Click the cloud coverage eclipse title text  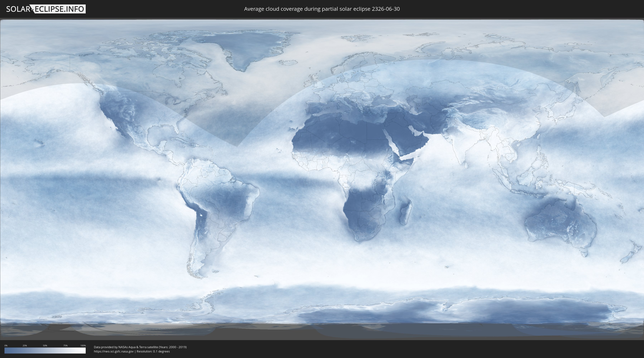[x=322, y=9]
